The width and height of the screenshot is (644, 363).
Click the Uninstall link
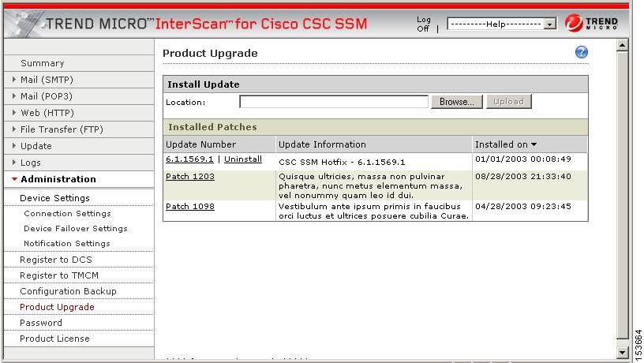tap(243, 159)
